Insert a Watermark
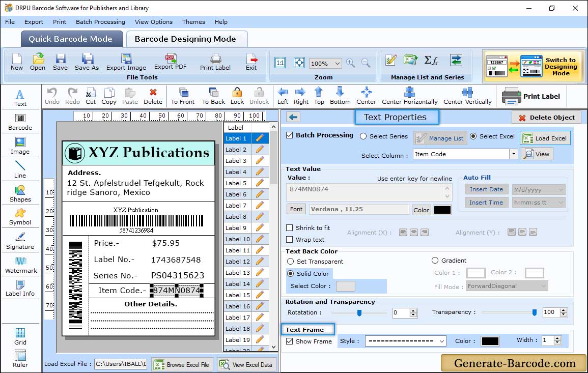 pyautogui.click(x=21, y=265)
